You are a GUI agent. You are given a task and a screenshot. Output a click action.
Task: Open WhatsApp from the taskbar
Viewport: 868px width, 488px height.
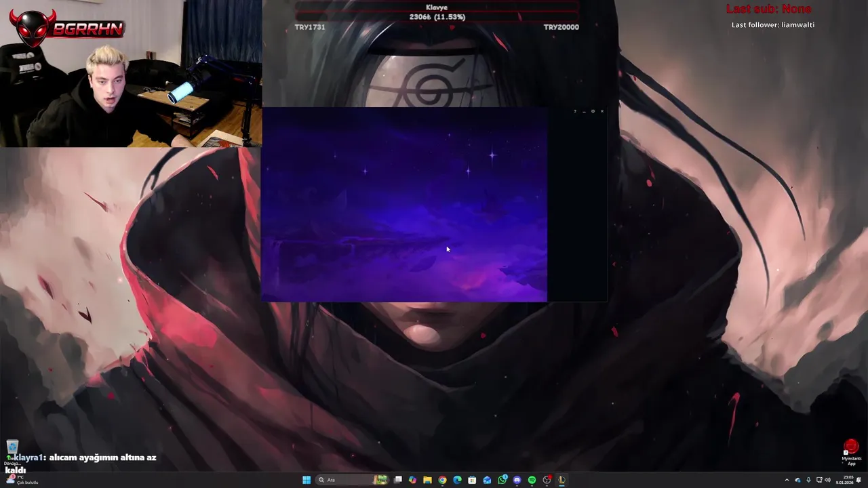point(502,480)
